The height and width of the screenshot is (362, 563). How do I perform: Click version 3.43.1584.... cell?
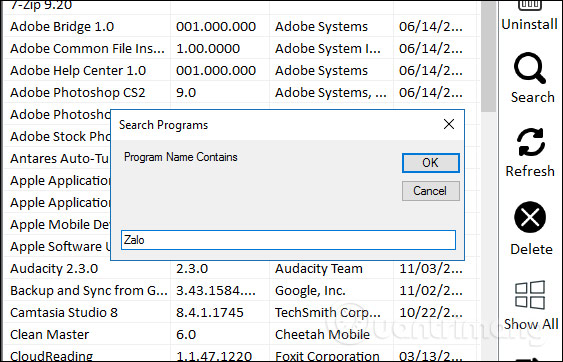pyautogui.click(x=216, y=291)
